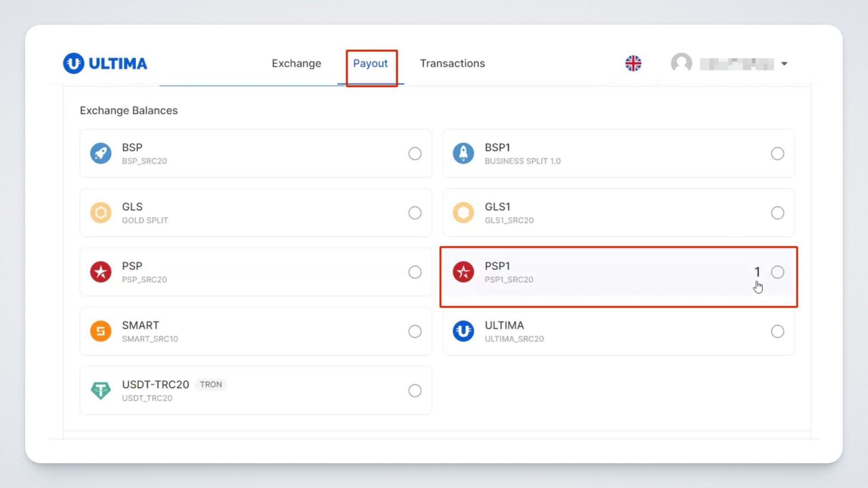The width and height of the screenshot is (868, 488).
Task: Click the ULTIMA logo in header
Action: coord(105,63)
